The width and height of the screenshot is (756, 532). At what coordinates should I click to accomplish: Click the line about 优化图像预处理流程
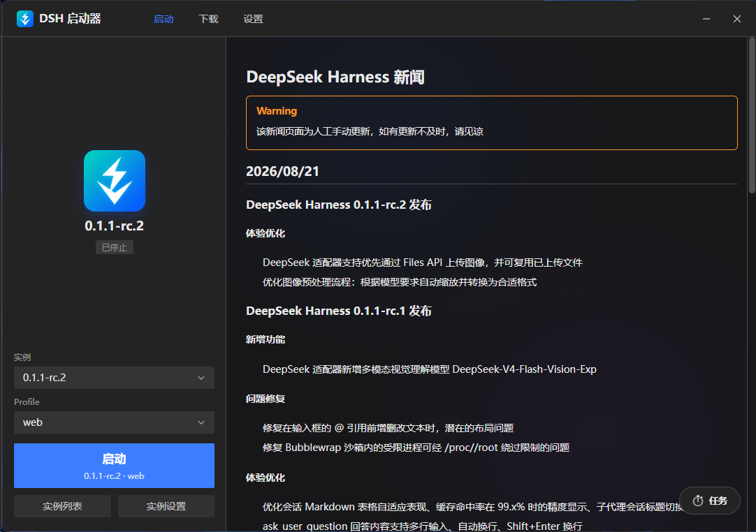click(400, 282)
